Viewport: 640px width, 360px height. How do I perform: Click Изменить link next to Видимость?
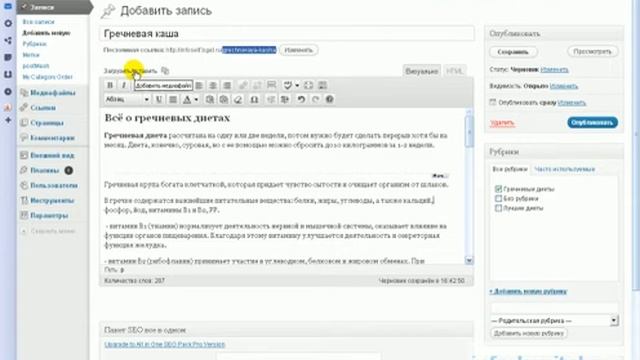(564, 86)
